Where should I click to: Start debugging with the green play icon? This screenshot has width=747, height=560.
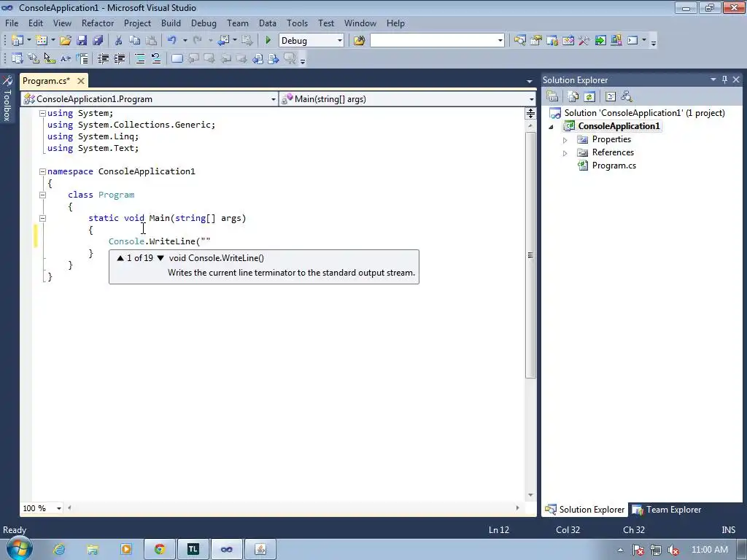268,41
